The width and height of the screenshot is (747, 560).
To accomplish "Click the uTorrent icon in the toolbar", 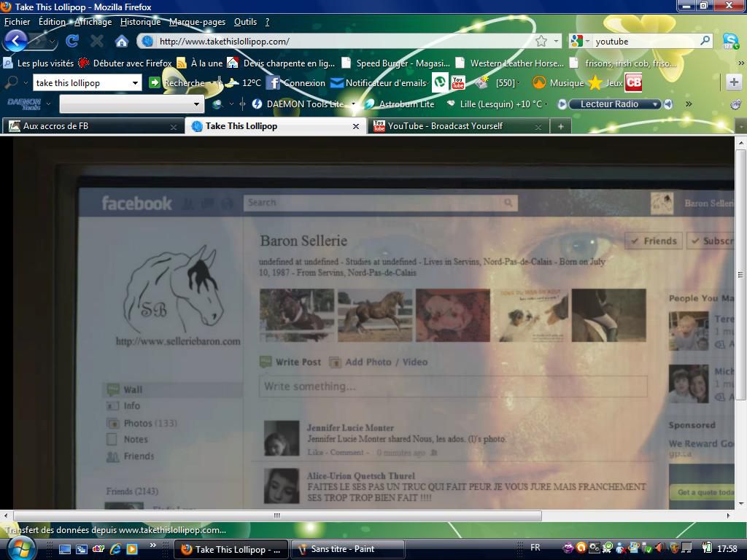I will coord(440,82).
